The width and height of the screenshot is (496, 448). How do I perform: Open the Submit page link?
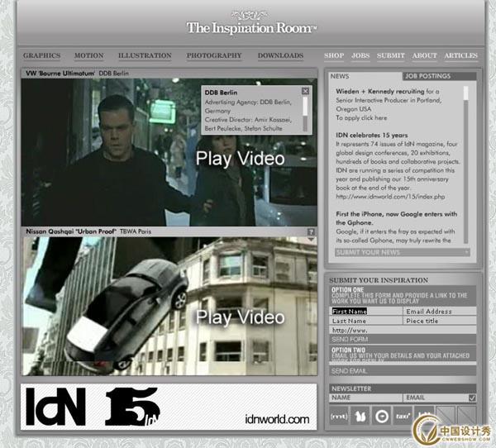pyautogui.click(x=391, y=55)
